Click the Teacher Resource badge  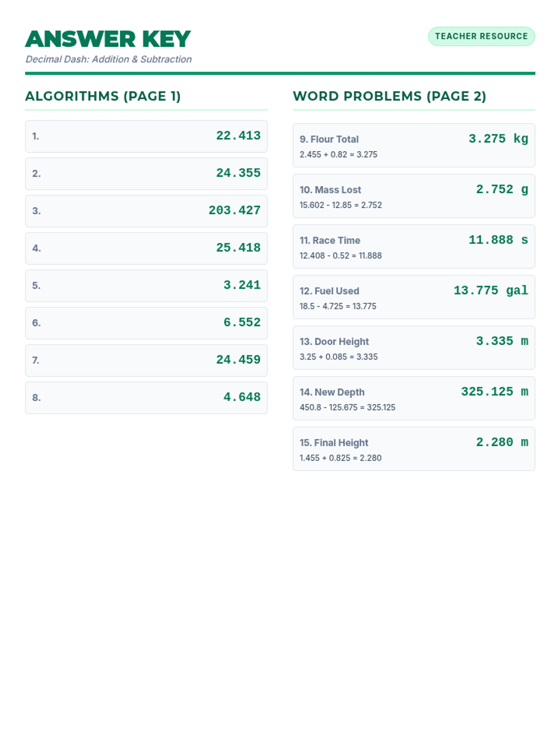click(481, 36)
